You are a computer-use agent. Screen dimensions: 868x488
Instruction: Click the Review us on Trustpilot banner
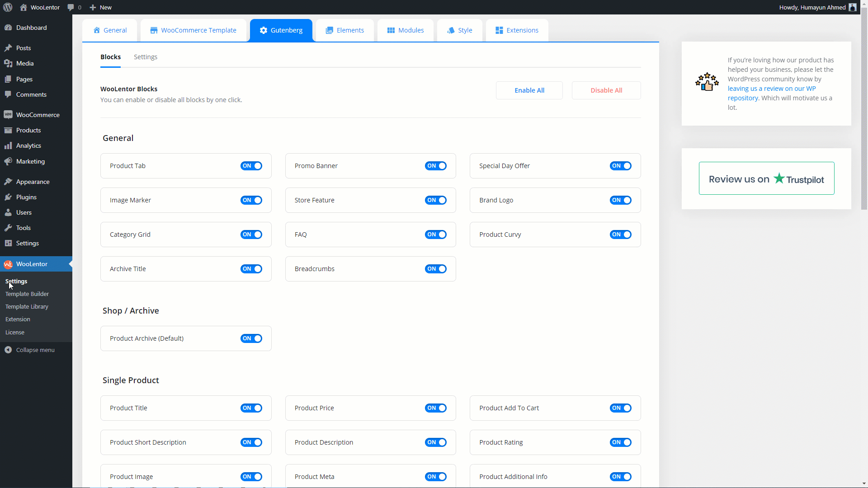(766, 178)
